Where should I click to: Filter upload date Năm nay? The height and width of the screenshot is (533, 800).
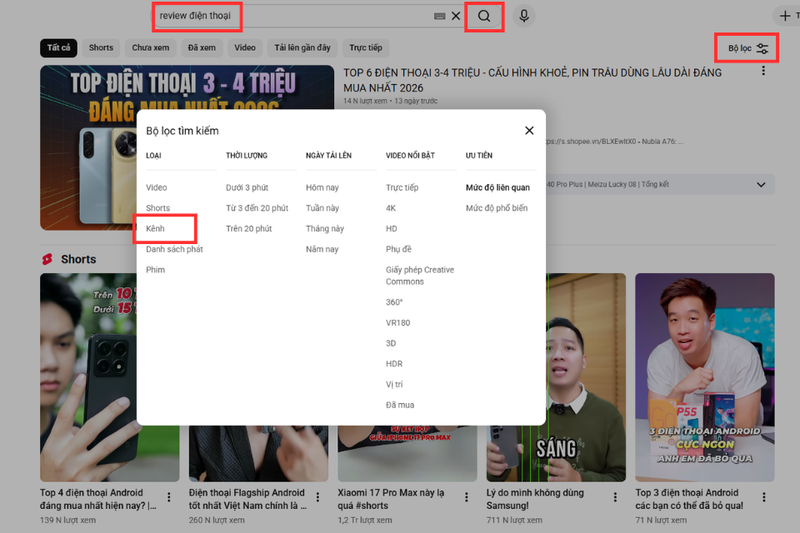pos(322,249)
